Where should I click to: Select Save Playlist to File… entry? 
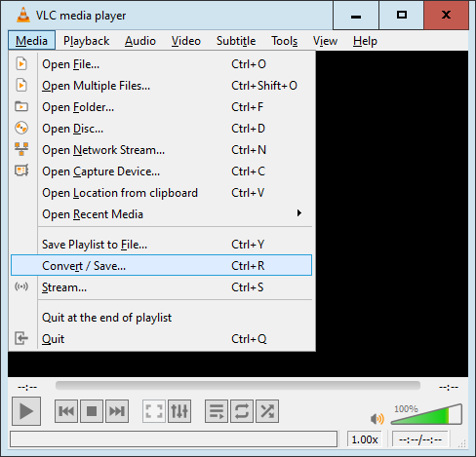coord(161,245)
